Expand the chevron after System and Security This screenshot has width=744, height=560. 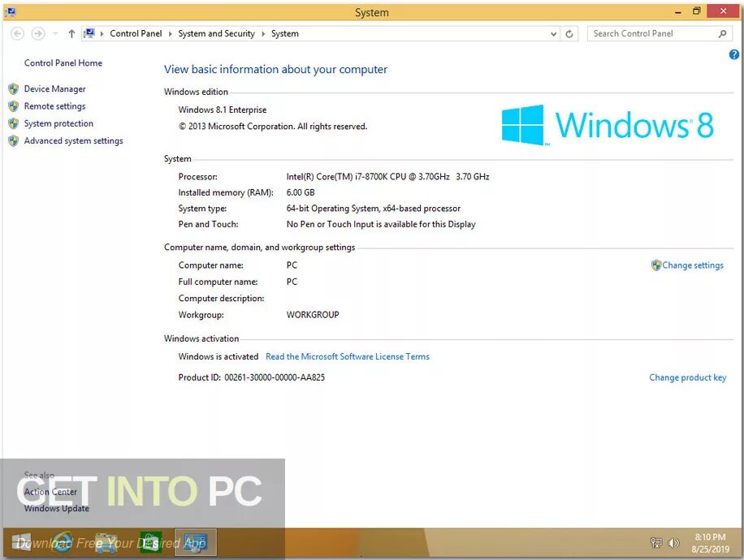[263, 33]
